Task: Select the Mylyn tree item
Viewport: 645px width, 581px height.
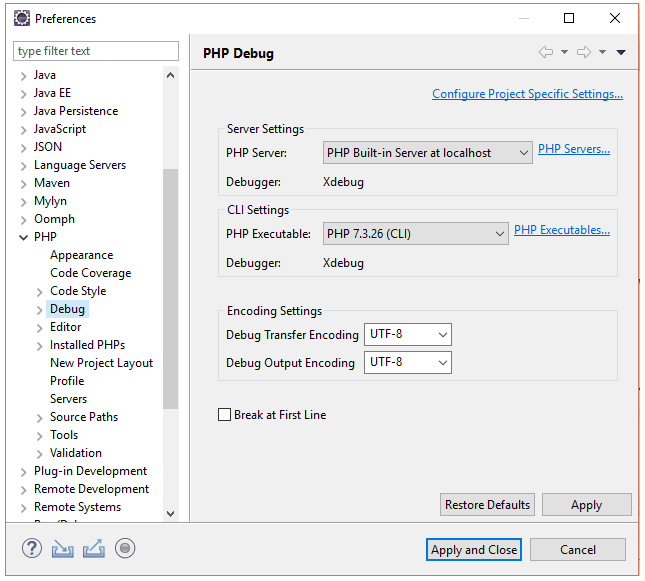Action: point(50,201)
